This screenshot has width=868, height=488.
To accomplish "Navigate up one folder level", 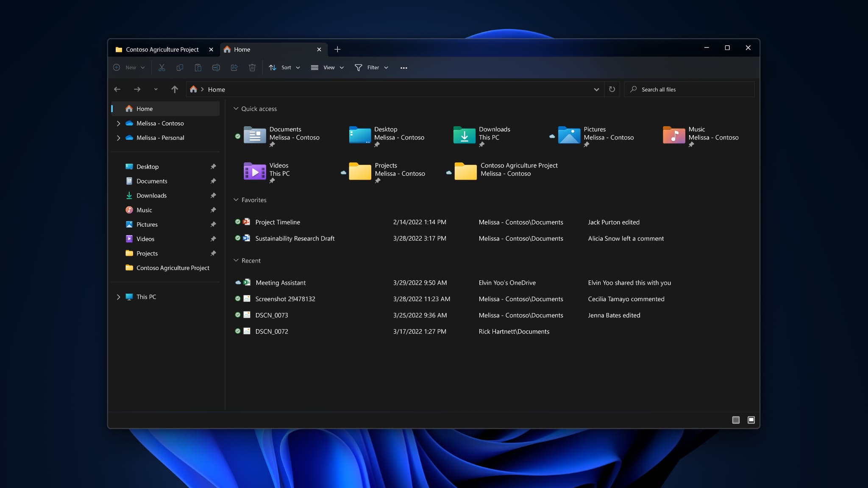I will [174, 89].
